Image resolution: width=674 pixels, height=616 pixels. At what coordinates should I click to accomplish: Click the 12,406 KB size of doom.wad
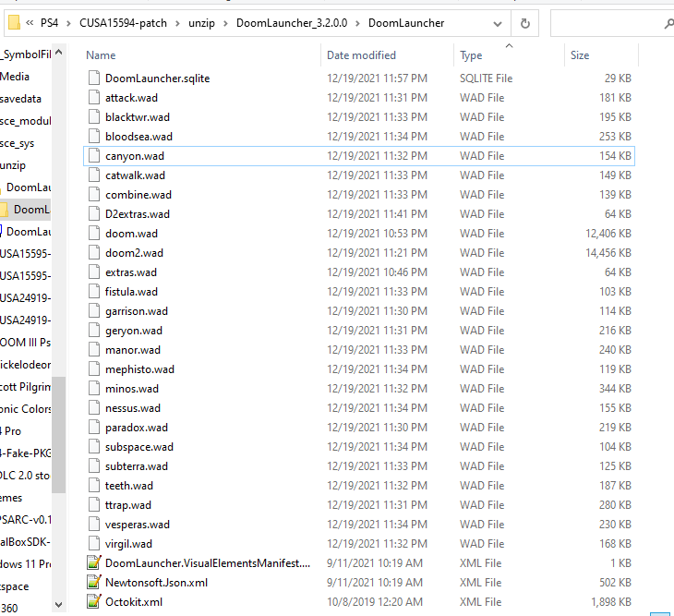(x=608, y=233)
